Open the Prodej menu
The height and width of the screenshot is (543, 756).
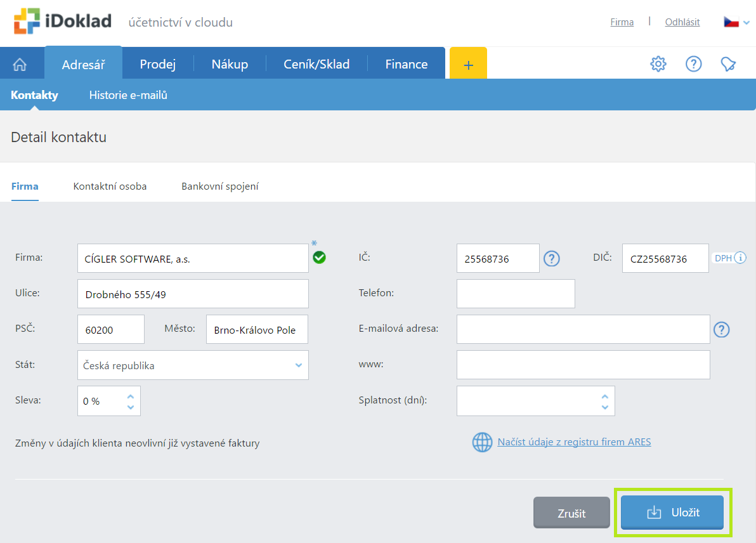[x=158, y=64]
